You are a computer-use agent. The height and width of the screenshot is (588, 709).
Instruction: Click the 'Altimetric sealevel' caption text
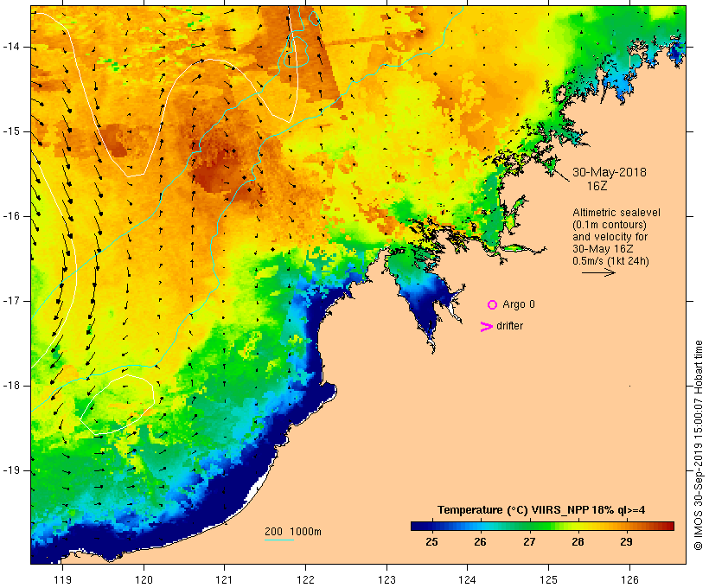[616, 213]
